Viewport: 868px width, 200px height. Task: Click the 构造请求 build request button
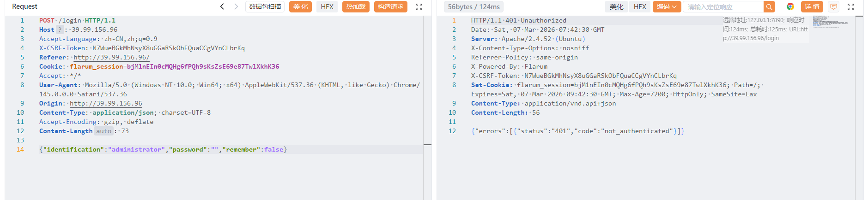[x=390, y=7]
